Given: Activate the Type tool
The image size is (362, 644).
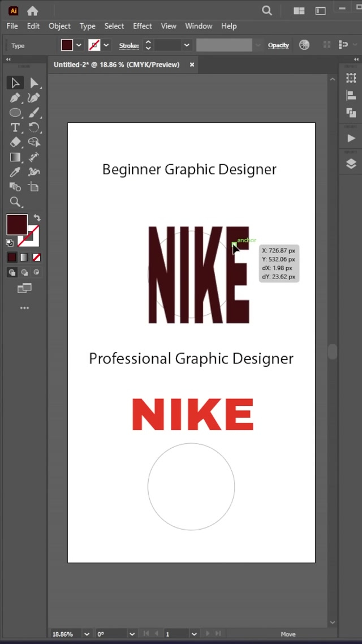Looking at the screenshot, I should [15, 127].
